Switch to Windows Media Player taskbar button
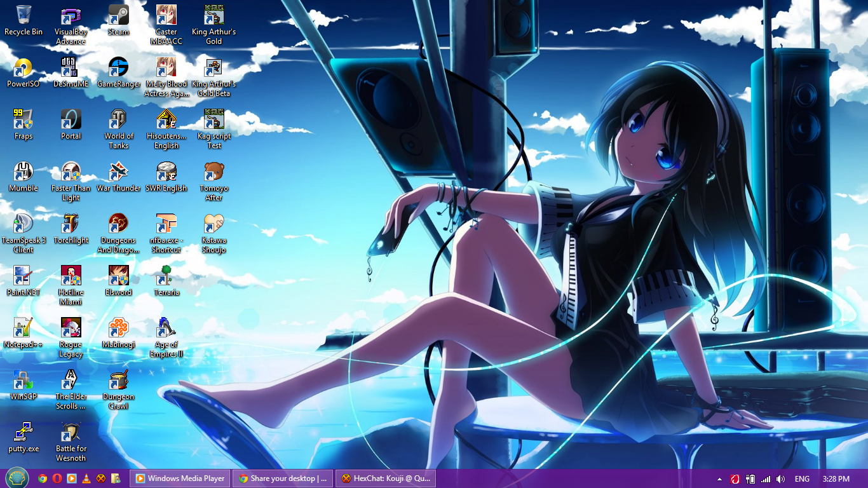Screen dimensions: 868x488 coord(180,478)
